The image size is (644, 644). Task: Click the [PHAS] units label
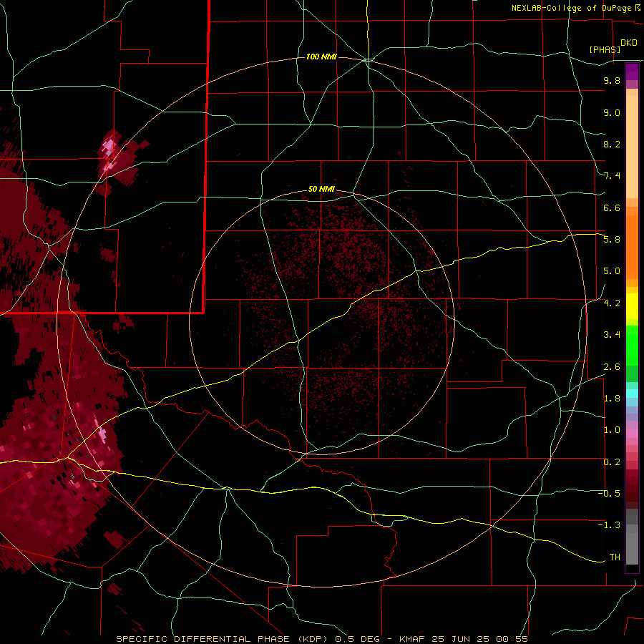point(605,49)
